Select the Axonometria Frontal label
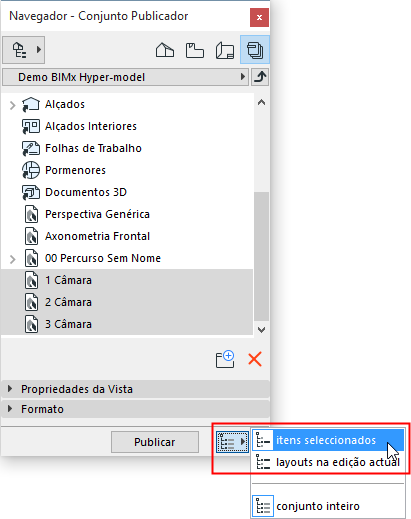The height and width of the screenshot is (519, 411). tap(97, 236)
